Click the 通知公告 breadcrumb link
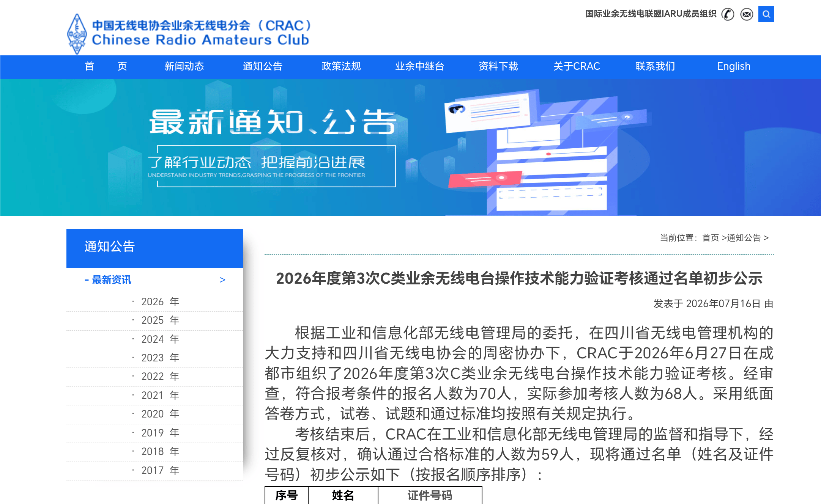Screen dimensions: 821x504 (x=744, y=238)
